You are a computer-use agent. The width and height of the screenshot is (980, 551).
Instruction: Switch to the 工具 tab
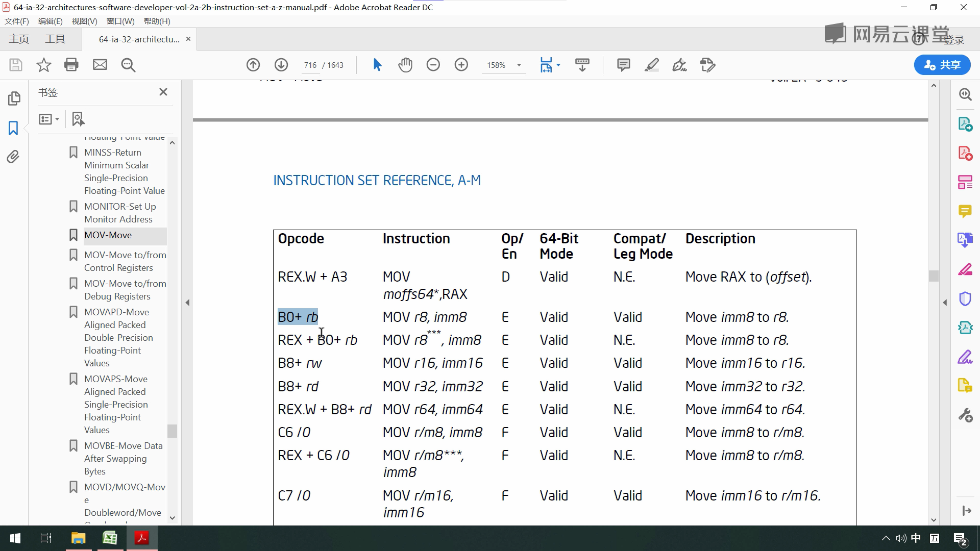click(x=55, y=39)
